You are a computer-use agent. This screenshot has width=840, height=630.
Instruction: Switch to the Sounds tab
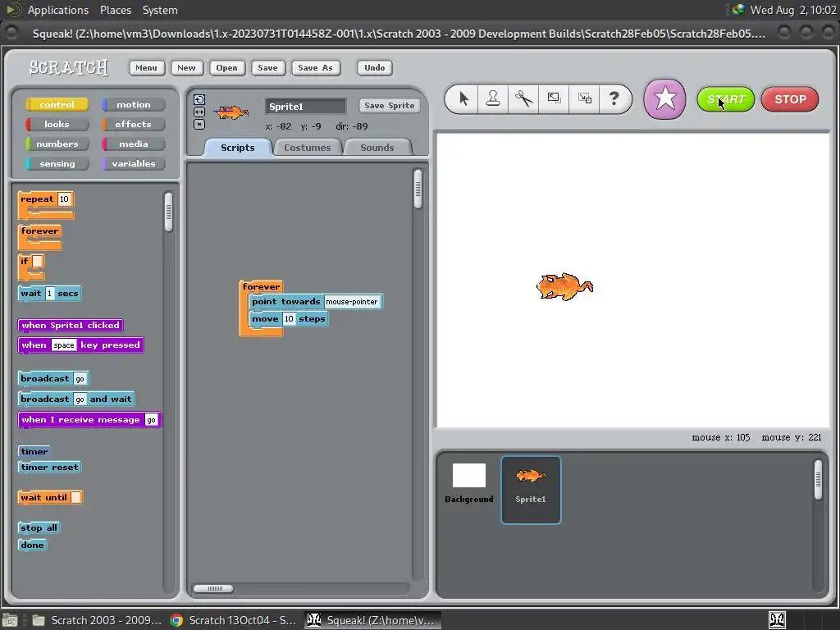pos(377,148)
